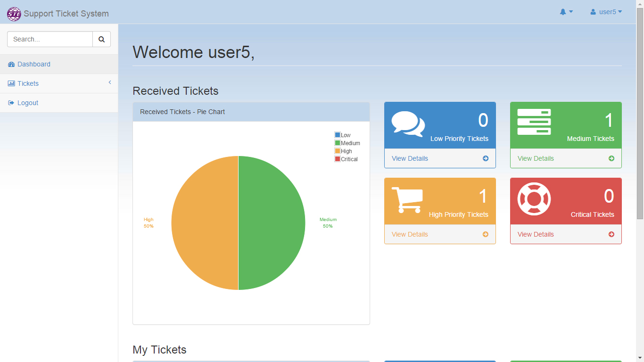Click the page scrollbar down arrow
Viewport: 644px width, 362px height.
pyautogui.click(x=640, y=358)
